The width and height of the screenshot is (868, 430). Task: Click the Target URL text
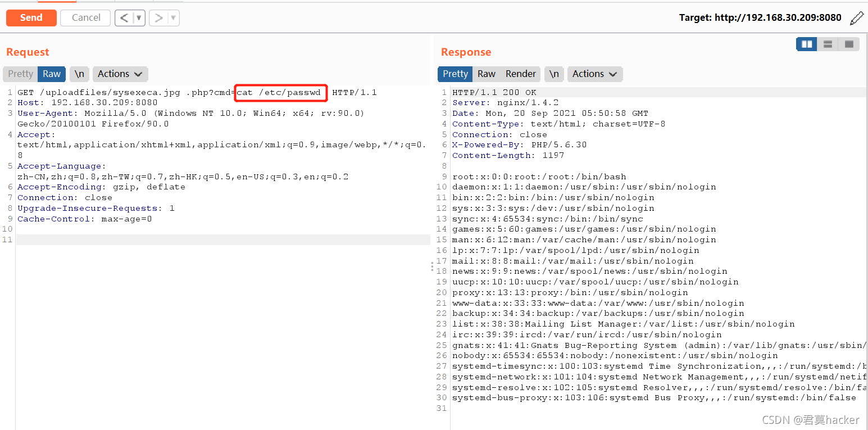click(760, 18)
